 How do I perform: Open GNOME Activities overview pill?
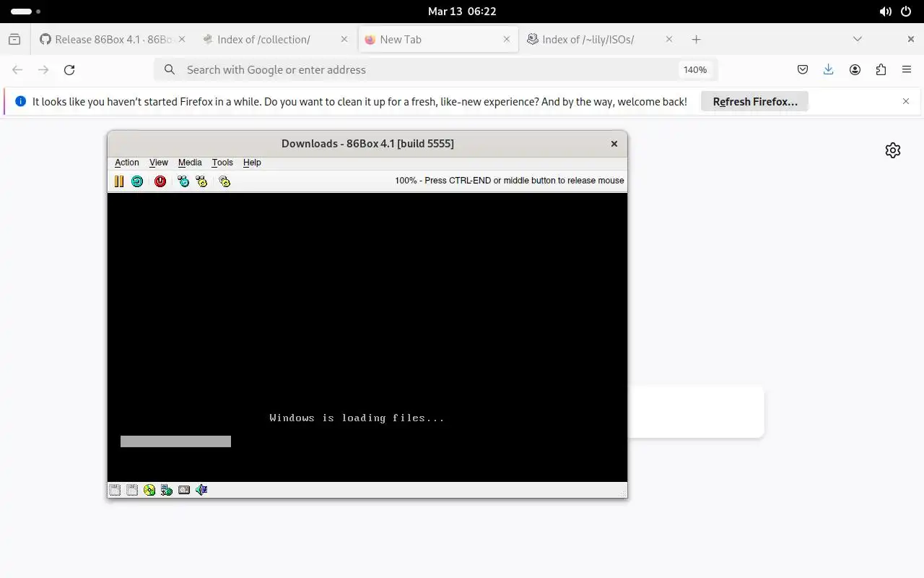25,12
